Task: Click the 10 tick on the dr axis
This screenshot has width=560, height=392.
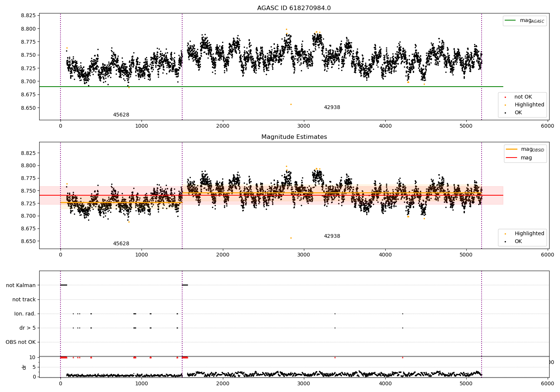Action: point(32,357)
